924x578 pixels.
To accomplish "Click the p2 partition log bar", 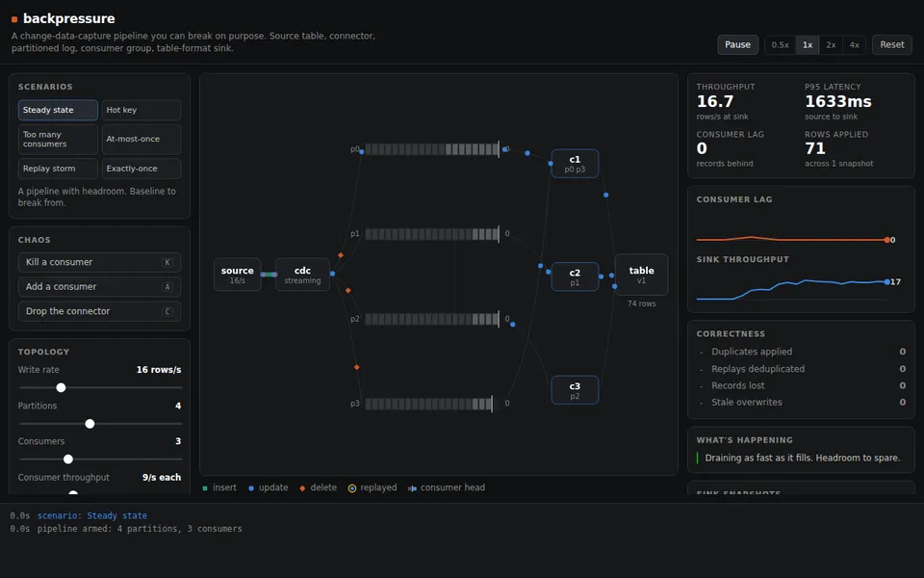I will tap(431, 319).
